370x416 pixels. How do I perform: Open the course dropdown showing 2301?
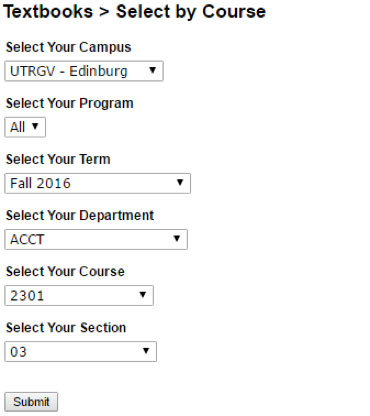tap(79, 295)
